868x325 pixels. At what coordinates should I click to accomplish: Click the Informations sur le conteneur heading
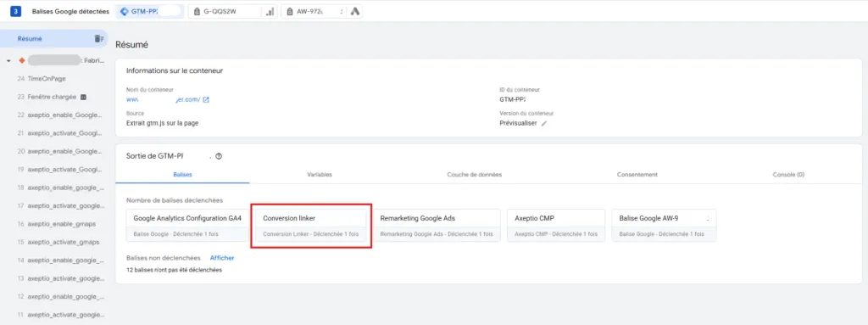(175, 70)
